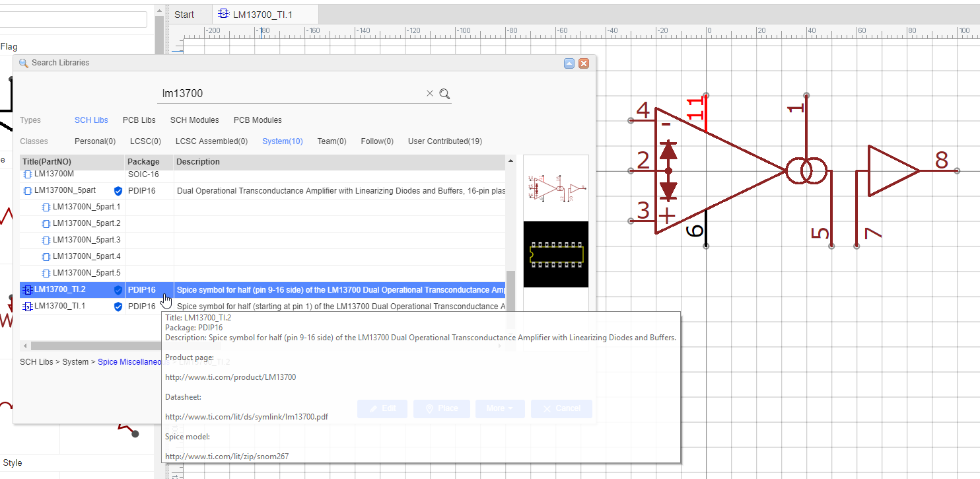Switch to LM13700_TI.1 editor tab
Image resolution: width=980 pixels, height=479 pixels.
pyautogui.click(x=265, y=15)
